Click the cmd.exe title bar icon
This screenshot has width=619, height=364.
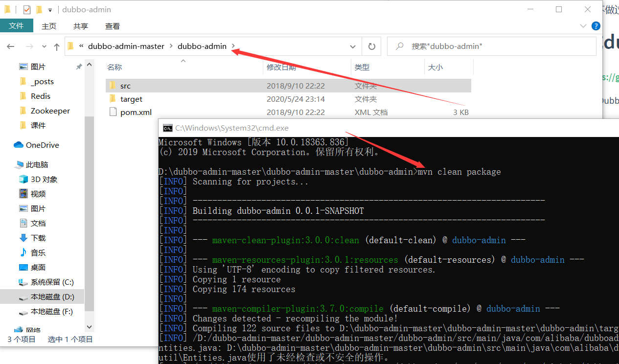coord(167,128)
